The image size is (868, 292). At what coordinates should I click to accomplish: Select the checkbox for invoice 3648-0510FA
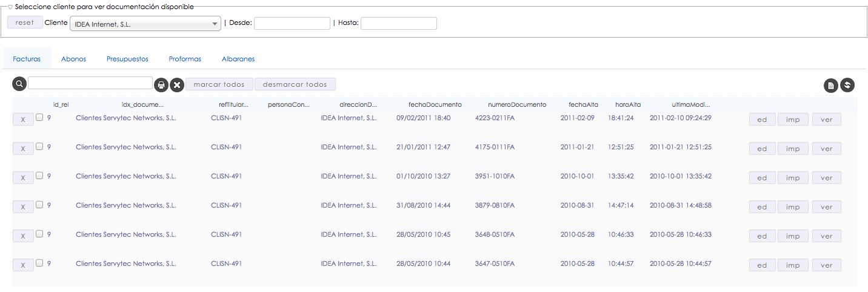click(39, 234)
